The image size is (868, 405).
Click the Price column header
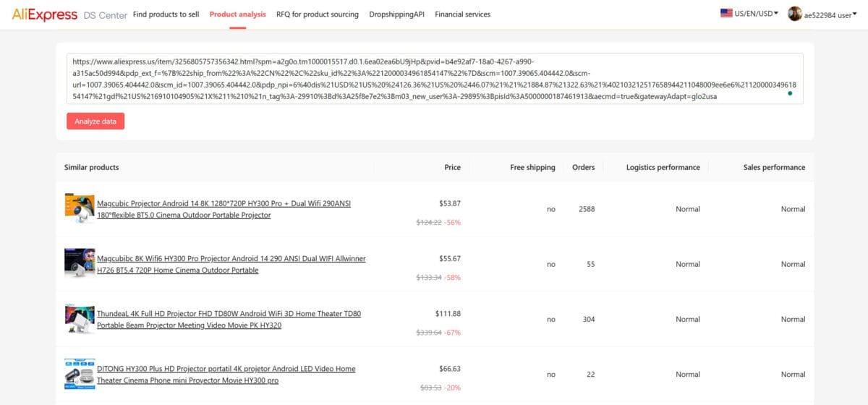452,167
